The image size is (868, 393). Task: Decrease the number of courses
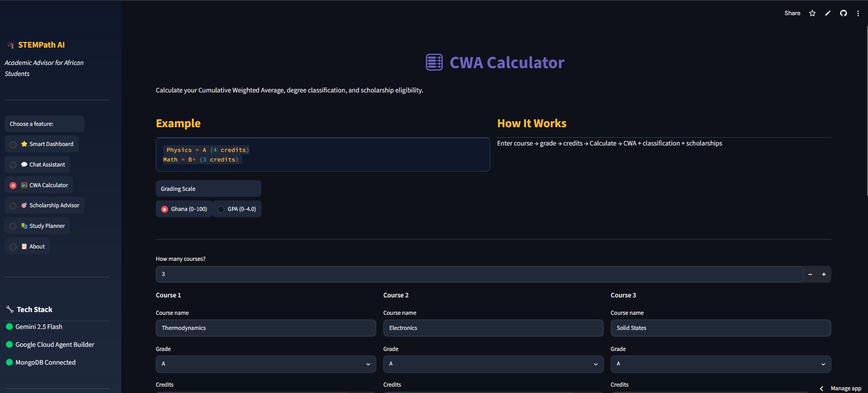[x=810, y=275]
